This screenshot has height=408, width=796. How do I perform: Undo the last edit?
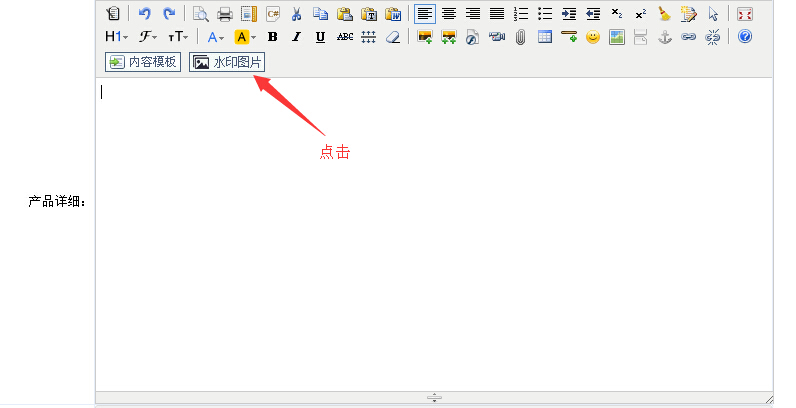(145, 14)
